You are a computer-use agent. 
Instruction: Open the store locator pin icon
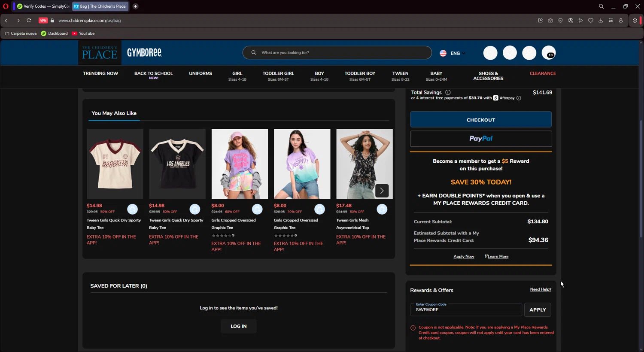(x=490, y=53)
